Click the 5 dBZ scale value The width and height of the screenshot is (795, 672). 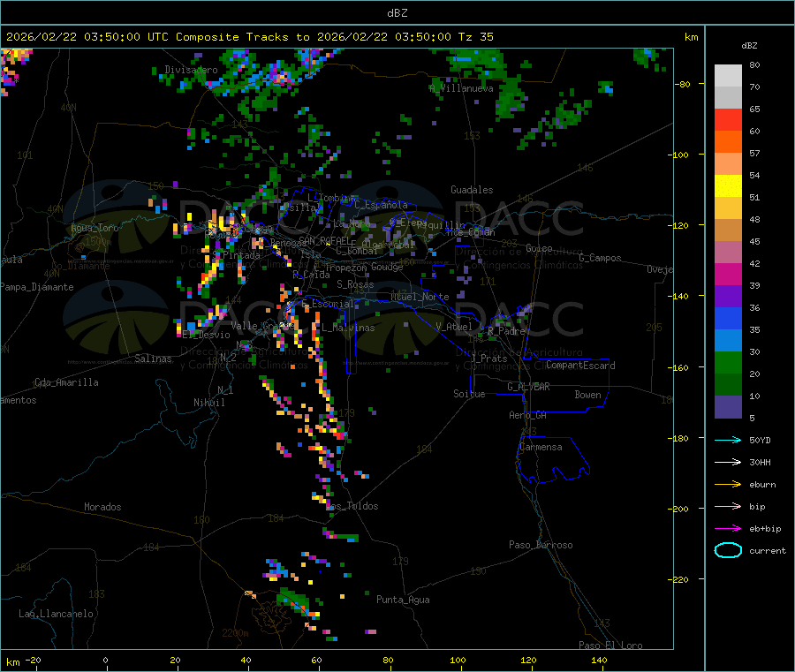coord(752,418)
